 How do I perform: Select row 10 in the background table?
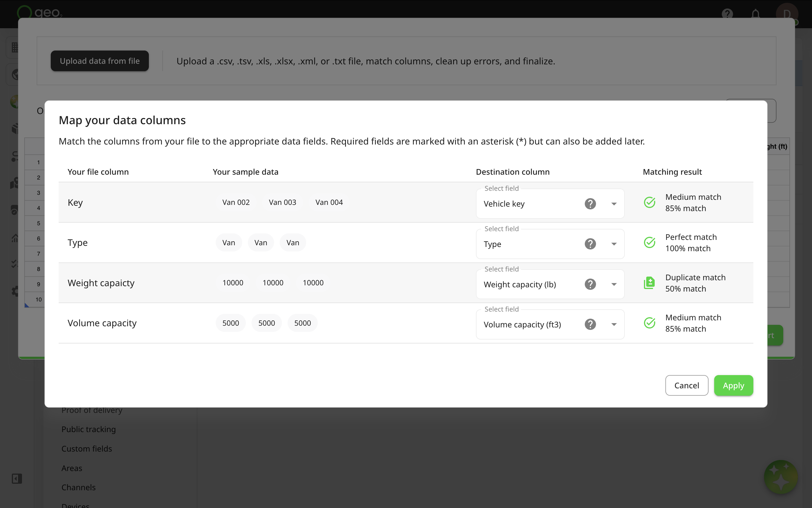tap(39, 299)
